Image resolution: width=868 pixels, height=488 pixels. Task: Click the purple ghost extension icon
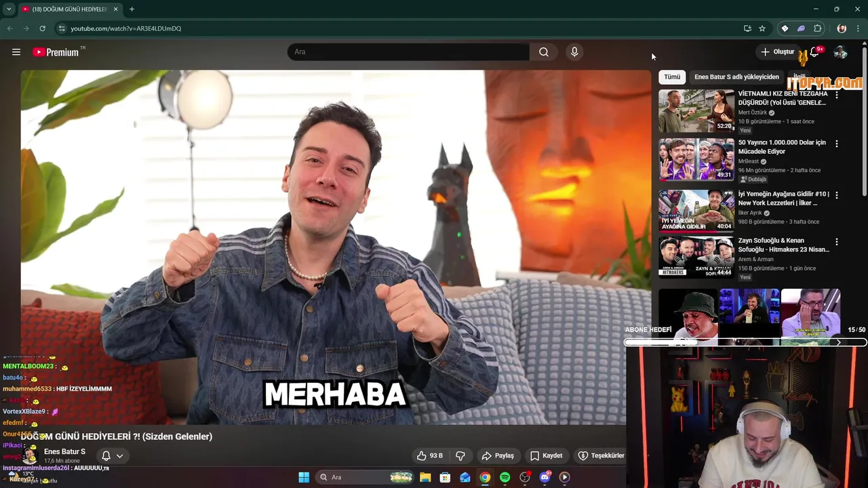tap(801, 28)
